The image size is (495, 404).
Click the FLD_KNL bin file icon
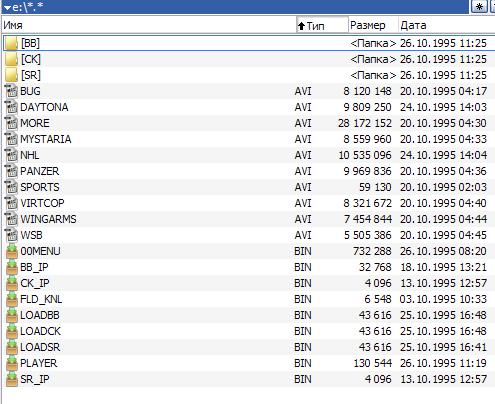[12, 299]
